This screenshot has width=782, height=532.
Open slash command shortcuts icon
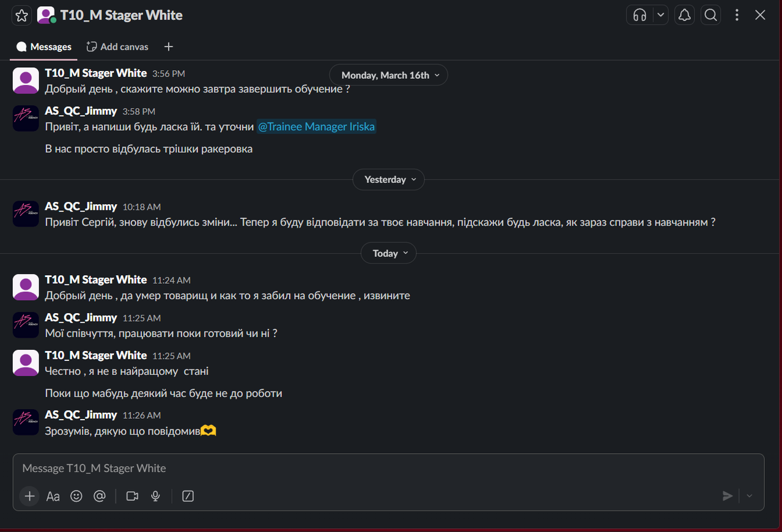click(x=188, y=496)
